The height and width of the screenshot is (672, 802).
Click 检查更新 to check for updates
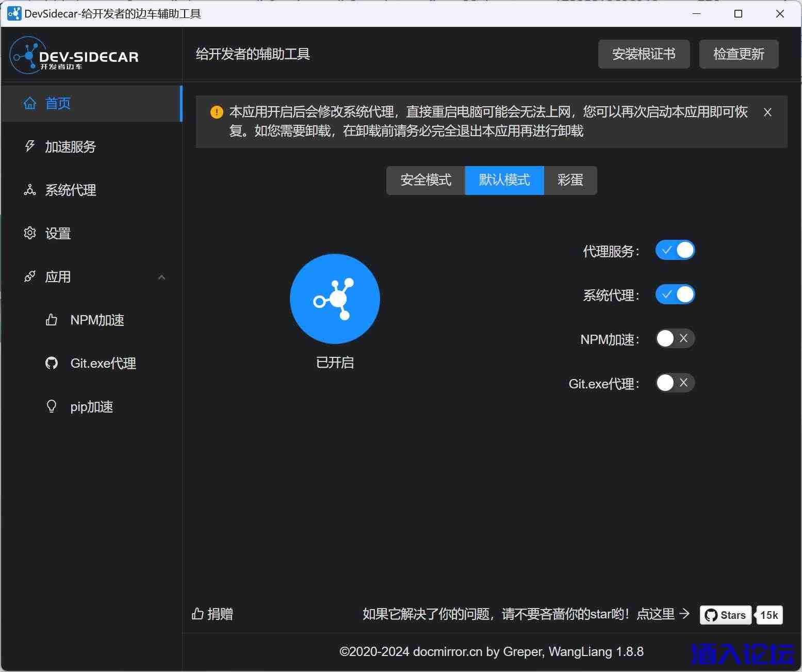pyautogui.click(x=739, y=54)
